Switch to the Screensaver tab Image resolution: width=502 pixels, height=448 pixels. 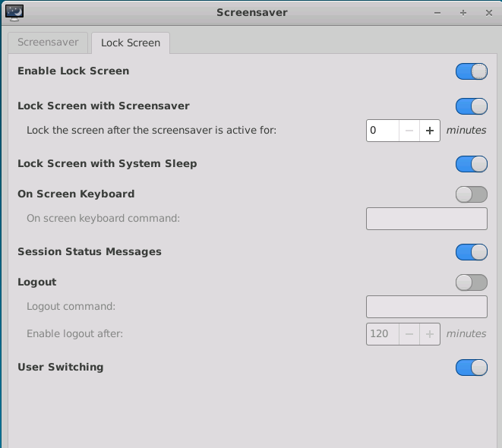[x=47, y=43]
